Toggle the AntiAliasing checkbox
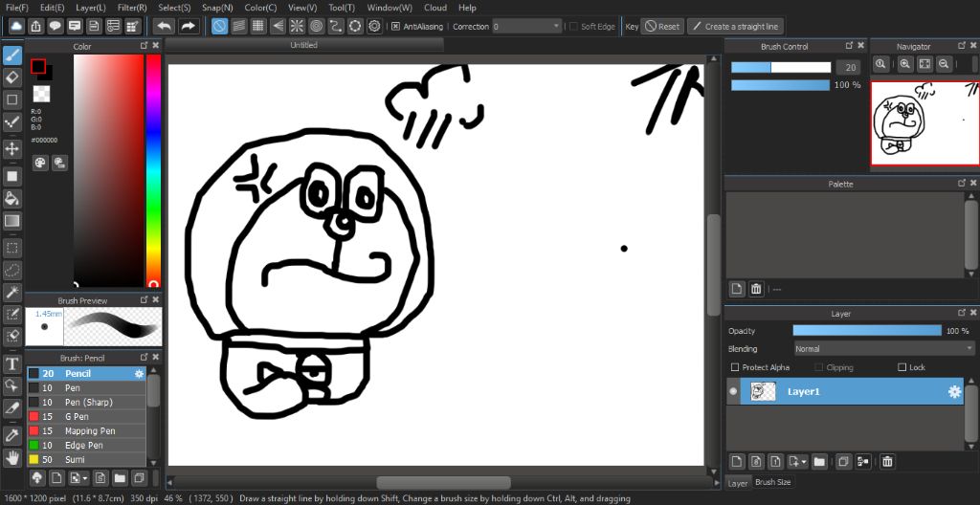This screenshot has height=505, width=980. [395, 26]
